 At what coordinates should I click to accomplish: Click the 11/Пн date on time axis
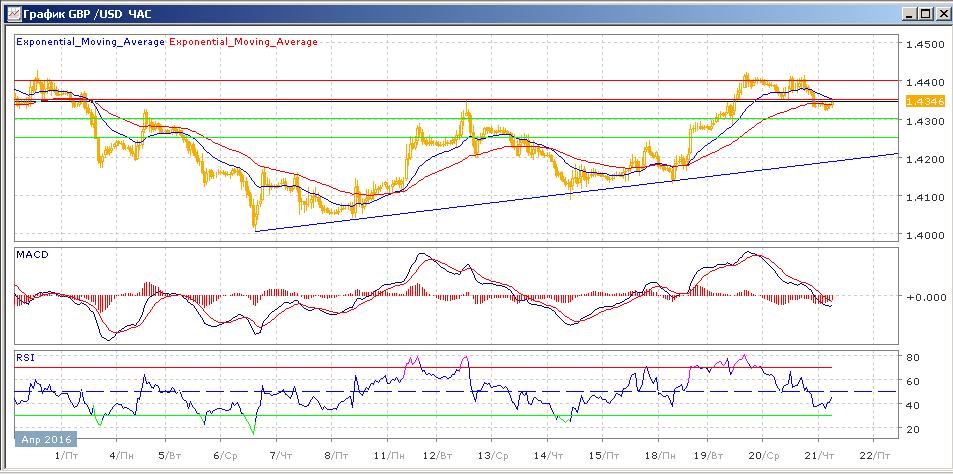click(x=386, y=455)
